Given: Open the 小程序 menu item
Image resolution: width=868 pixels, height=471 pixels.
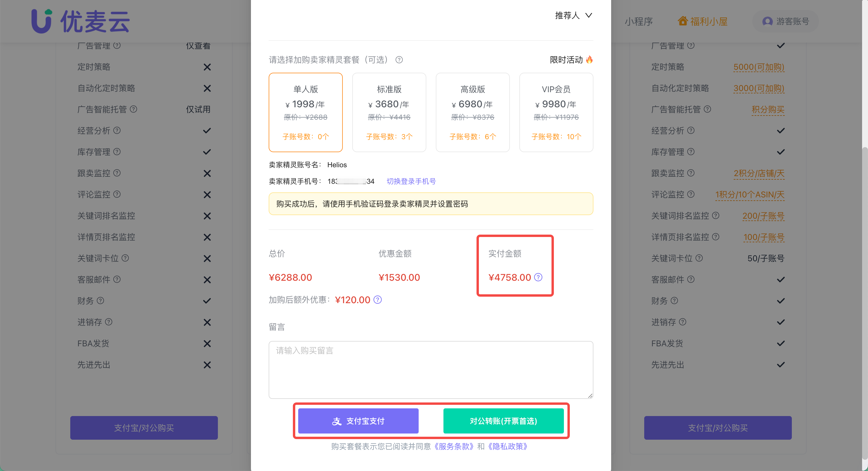Looking at the screenshot, I should tap(639, 22).
